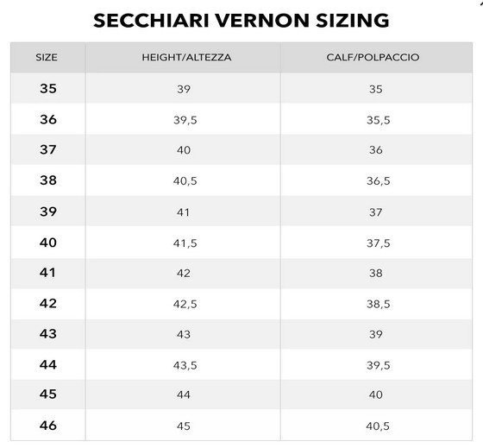Click calf value 38,5 for size 42
Screen dimensions: 483x448
tap(379, 304)
